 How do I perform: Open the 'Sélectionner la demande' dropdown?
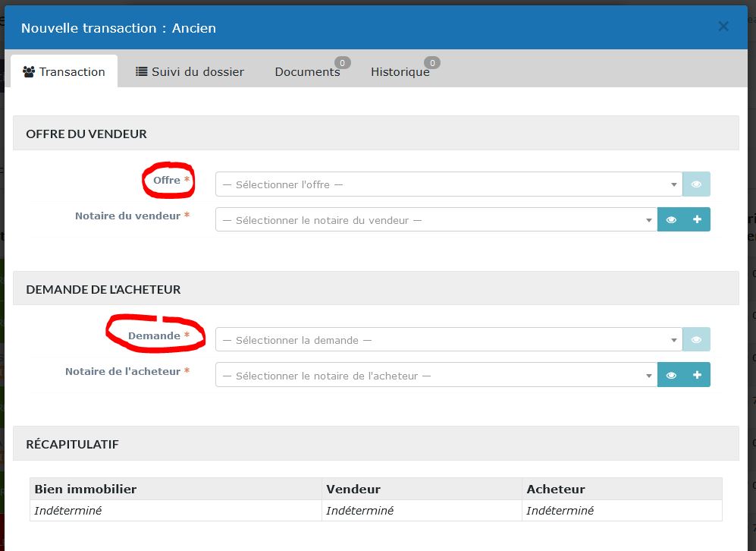tap(449, 340)
